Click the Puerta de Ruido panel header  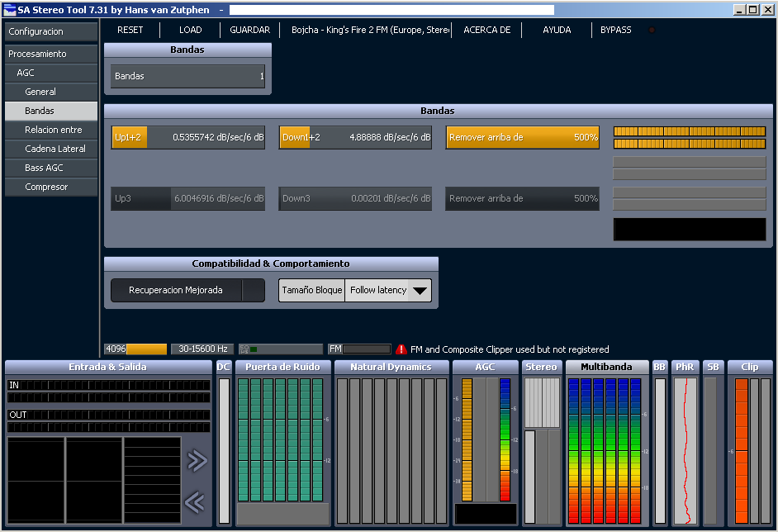pyautogui.click(x=282, y=367)
